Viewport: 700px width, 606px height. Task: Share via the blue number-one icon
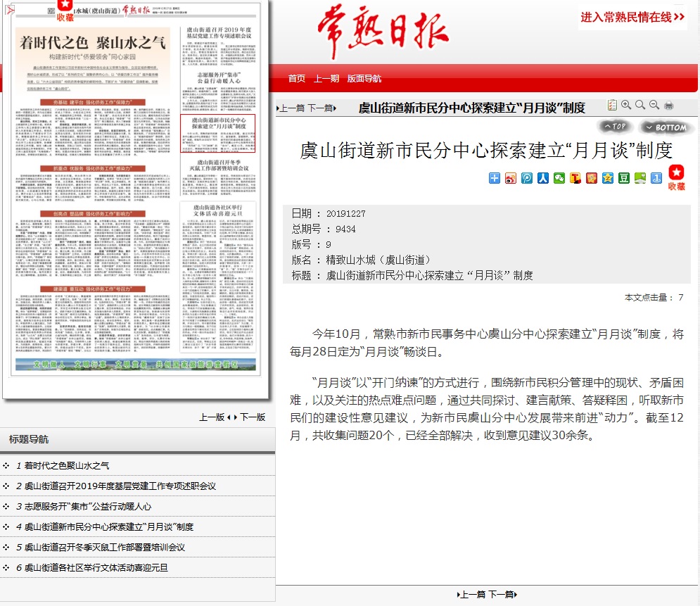[x=656, y=178]
